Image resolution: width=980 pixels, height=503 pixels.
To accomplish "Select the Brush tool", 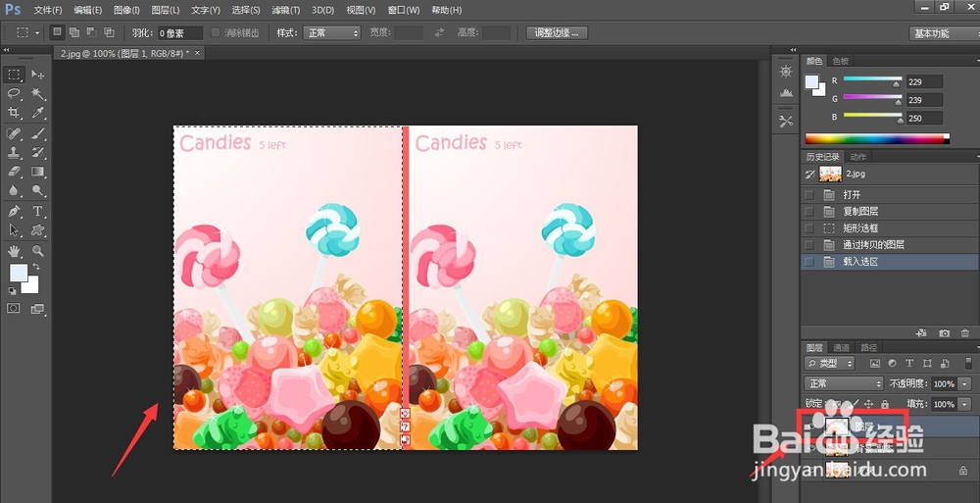I will [x=37, y=133].
